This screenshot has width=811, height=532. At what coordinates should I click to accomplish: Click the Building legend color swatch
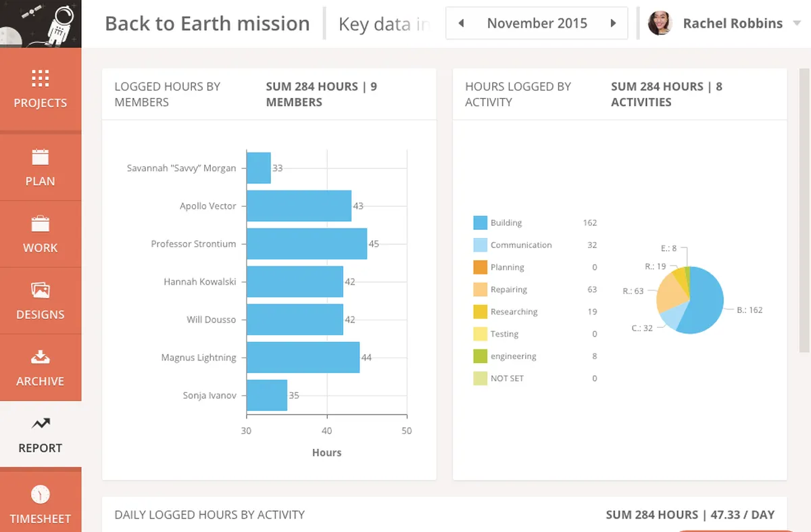coord(480,222)
